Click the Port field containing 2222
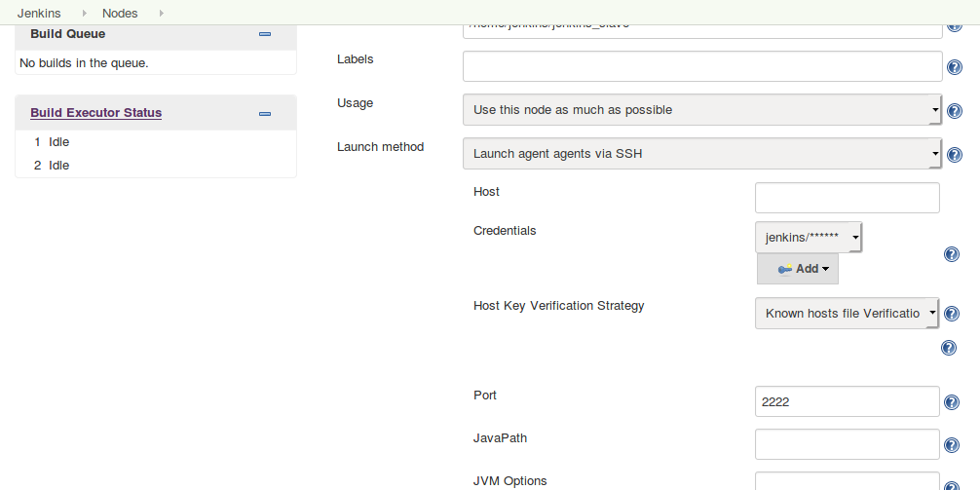Screen dimensions: 980x490 tap(848, 401)
